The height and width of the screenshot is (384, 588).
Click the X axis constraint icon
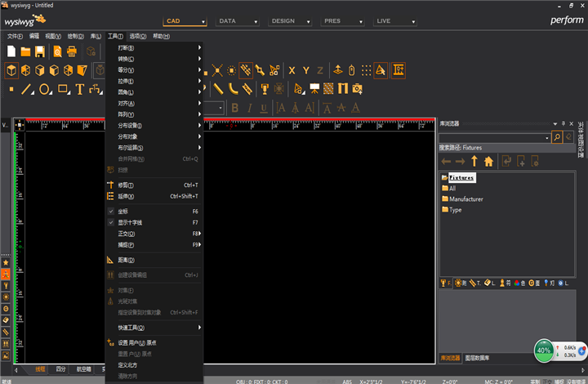(292, 70)
